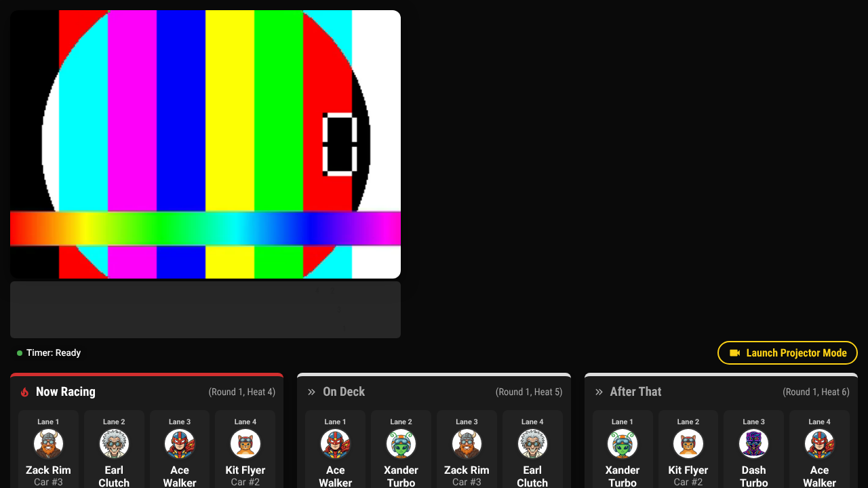Select Kit Flyer's avatar in Now Racing Lane 4
Image resolution: width=868 pixels, height=488 pixels.
tap(245, 444)
